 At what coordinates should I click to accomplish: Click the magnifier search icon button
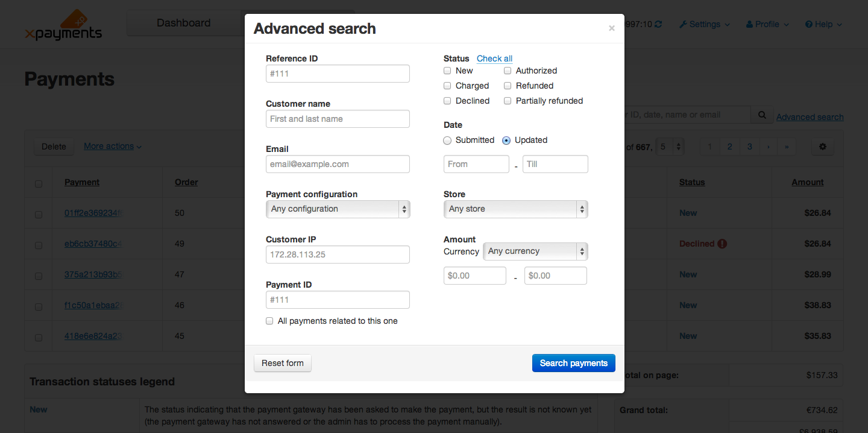(762, 115)
